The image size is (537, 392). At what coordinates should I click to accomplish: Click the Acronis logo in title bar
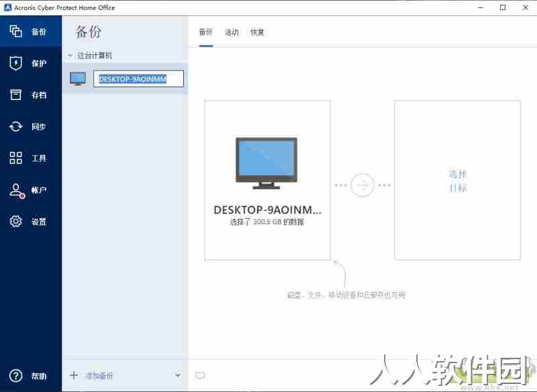[7, 7]
